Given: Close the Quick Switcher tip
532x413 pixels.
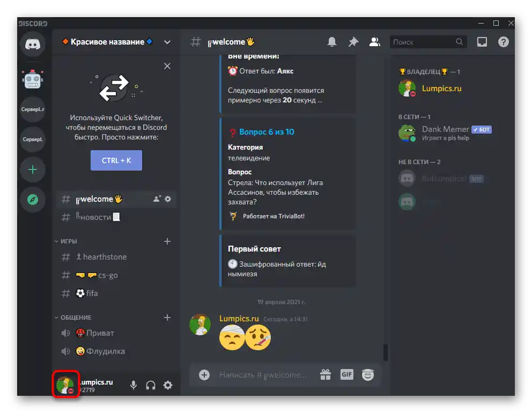Looking at the screenshot, I should [x=167, y=66].
